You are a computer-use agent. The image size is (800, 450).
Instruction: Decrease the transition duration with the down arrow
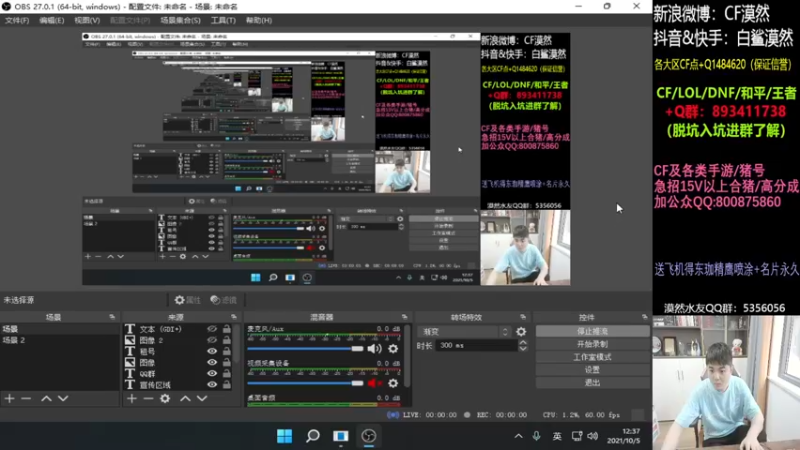tap(523, 348)
